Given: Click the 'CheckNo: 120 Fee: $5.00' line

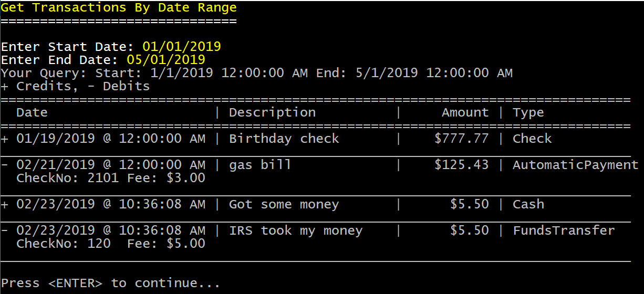Looking at the screenshot, I should tap(111, 244).
